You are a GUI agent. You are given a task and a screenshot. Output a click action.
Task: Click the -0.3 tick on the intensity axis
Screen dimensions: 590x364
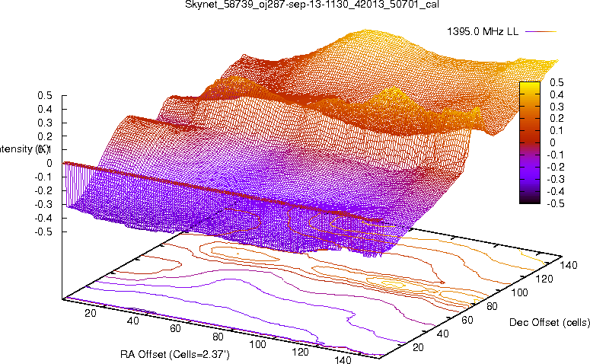pos(43,204)
